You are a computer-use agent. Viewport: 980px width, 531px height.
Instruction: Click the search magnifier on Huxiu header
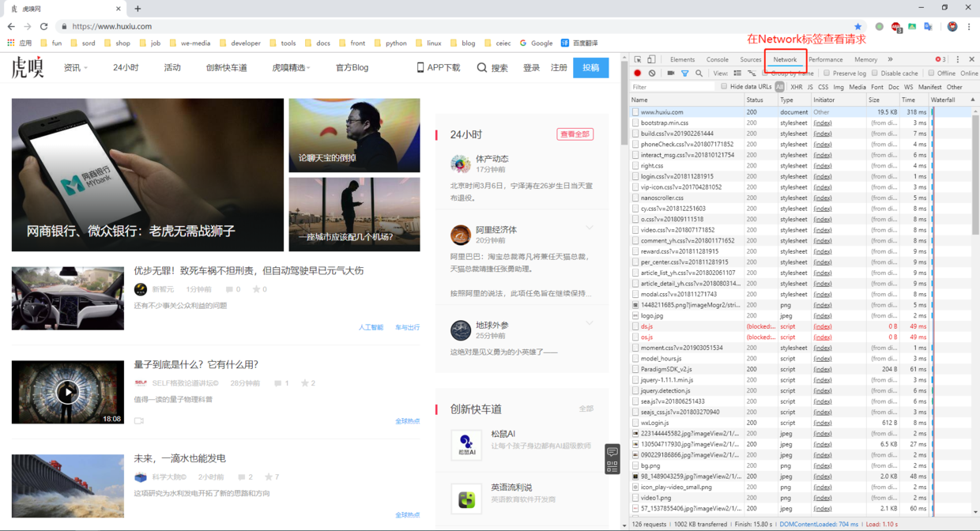482,68
